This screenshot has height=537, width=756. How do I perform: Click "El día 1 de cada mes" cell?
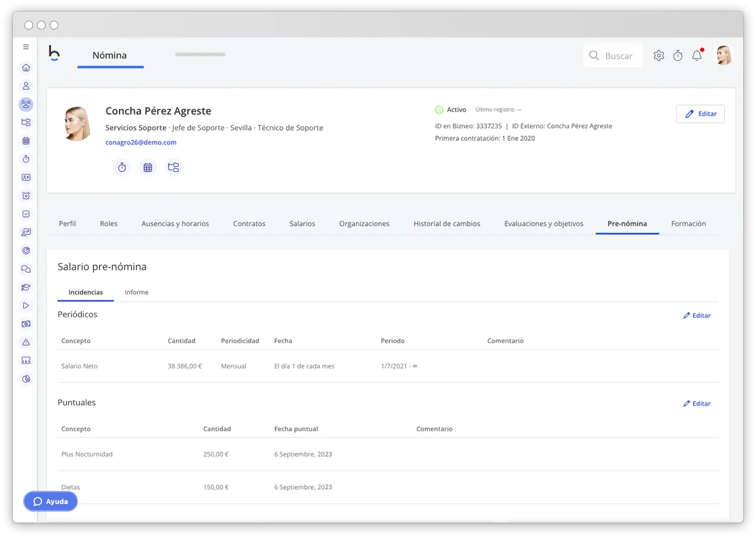pyautogui.click(x=304, y=366)
